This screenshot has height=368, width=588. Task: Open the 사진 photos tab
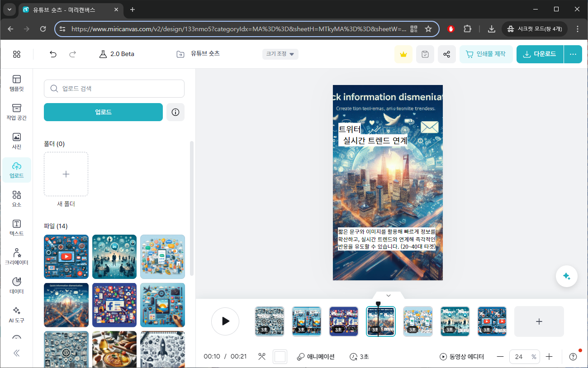click(17, 141)
